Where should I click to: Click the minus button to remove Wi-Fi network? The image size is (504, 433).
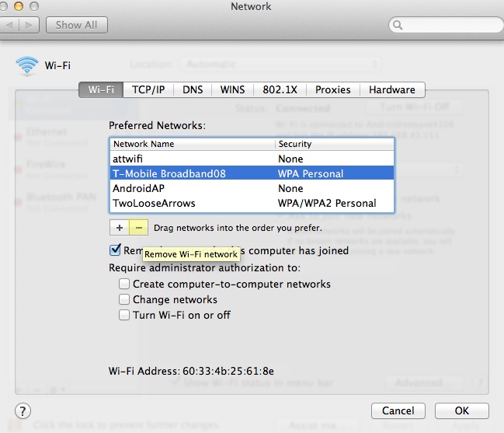(138, 228)
